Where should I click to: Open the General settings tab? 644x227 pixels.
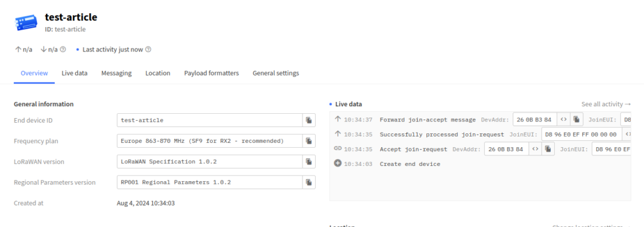(275, 73)
